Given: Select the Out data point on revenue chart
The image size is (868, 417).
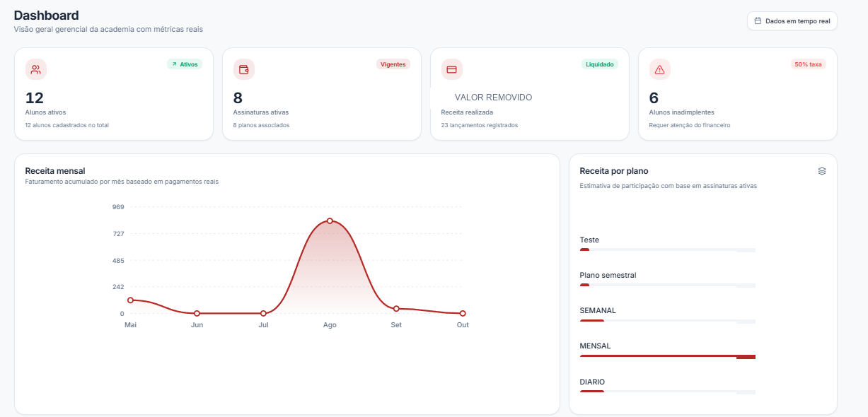Looking at the screenshot, I should click(x=463, y=313).
